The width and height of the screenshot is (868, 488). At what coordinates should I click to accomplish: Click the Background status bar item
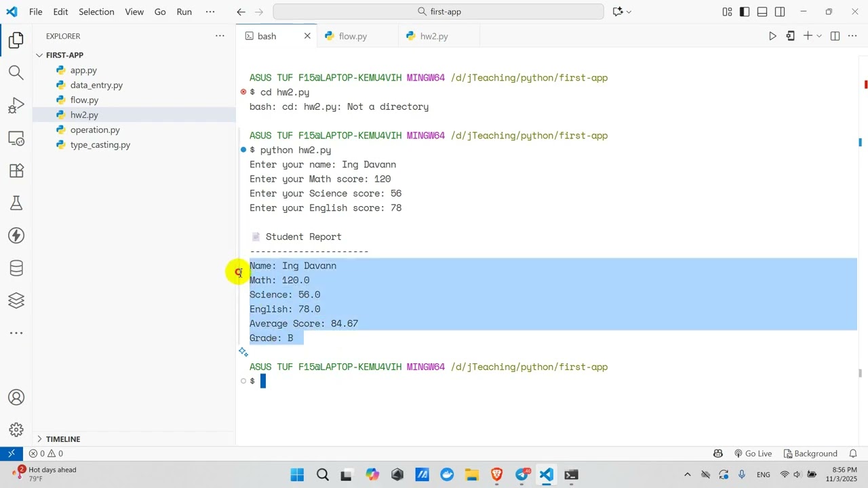(x=810, y=453)
